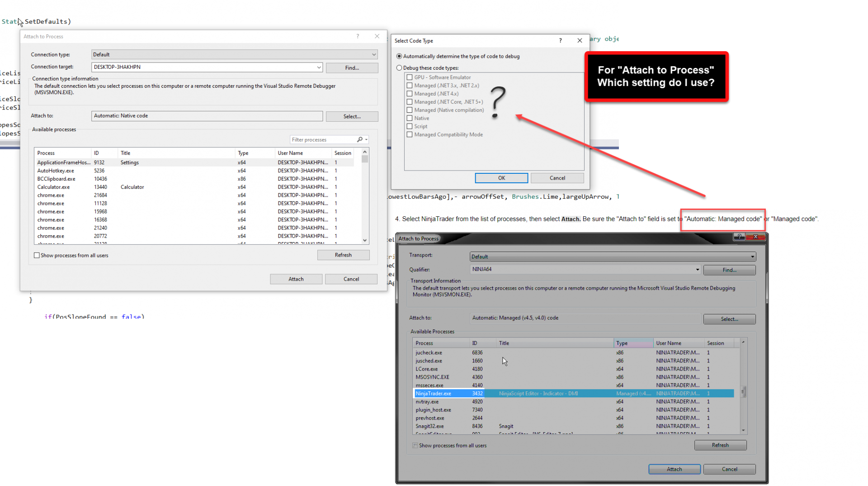Click scroll-down arrow of DESKTOP-3HAKHPN process list
Screen dimensions: 868x486
pyautogui.click(x=365, y=240)
